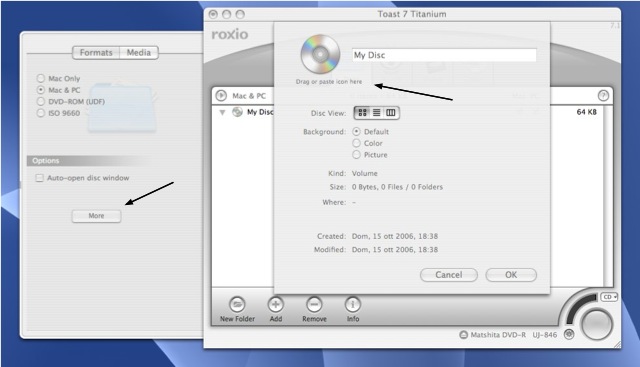Image resolution: width=640 pixels, height=367 pixels.
Task: Select the DVD-ROM (UDF) format
Action: (x=40, y=101)
